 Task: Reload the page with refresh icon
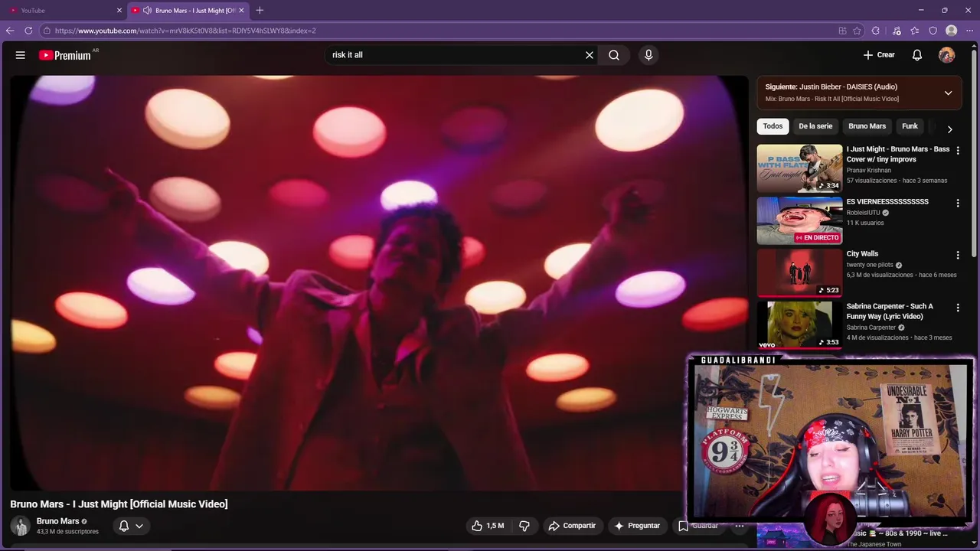(x=28, y=31)
